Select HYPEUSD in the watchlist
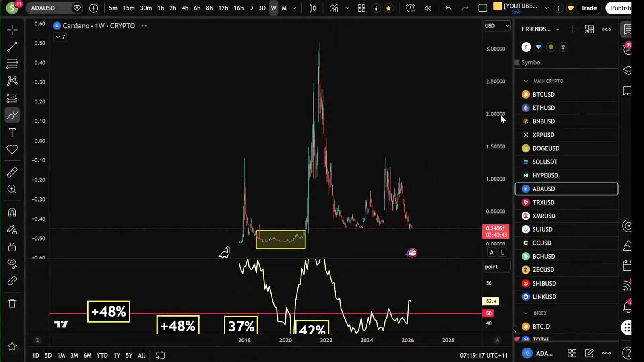 566,175
